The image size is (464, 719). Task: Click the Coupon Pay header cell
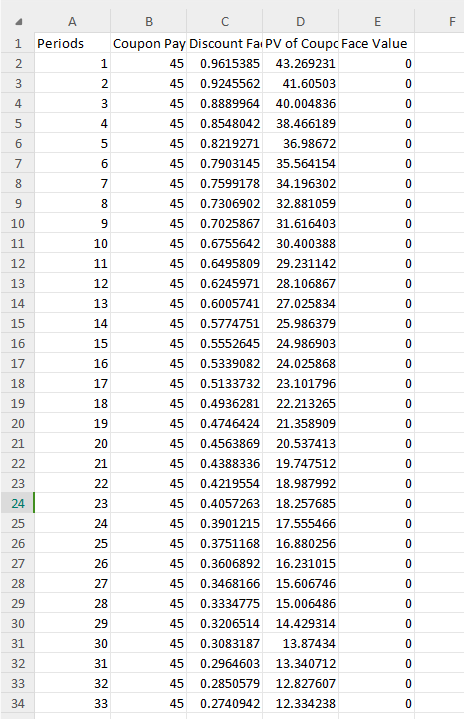(149, 43)
